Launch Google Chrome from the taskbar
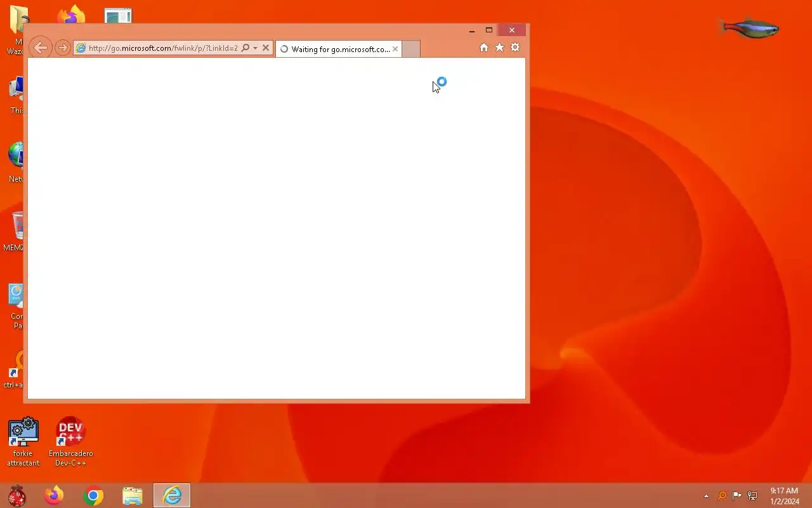 tap(93, 496)
